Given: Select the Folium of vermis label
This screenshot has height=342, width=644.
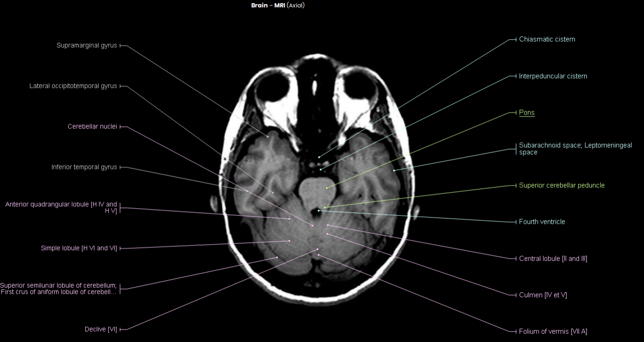Looking at the screenshot, I should (553, 331).
